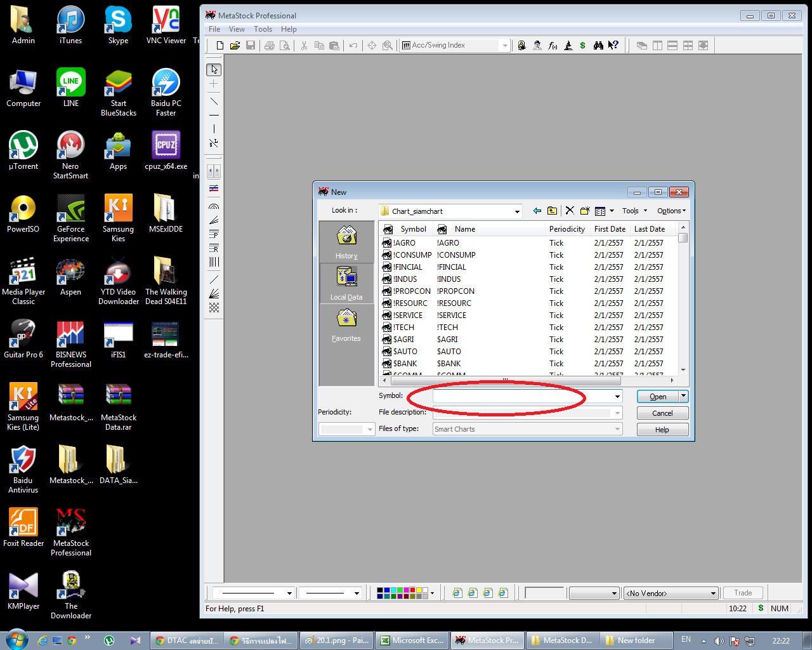The width and height of the screenshot is (812, 650).
Task: Click the delete X icon in New dialog
Action: [x=570, y=211]
